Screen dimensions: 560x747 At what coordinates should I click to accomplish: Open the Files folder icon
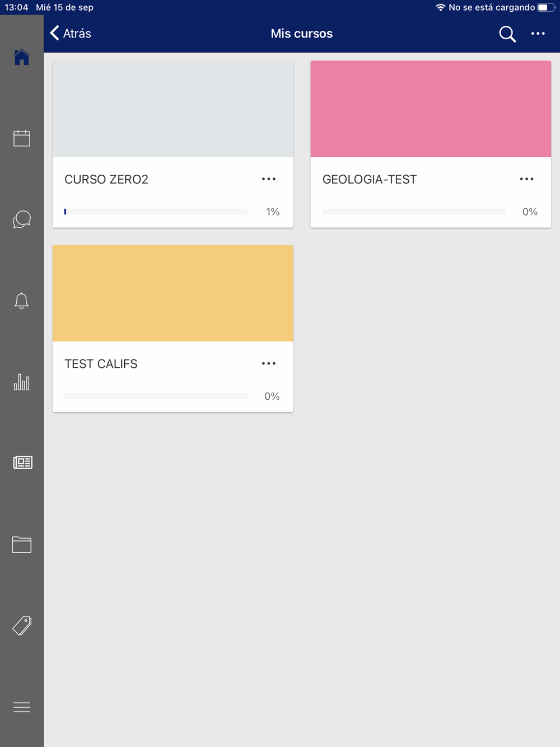22,544
